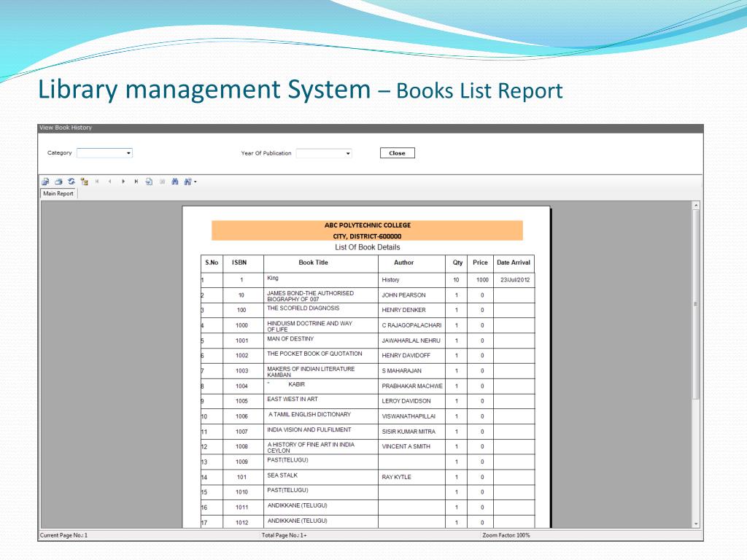This screenshot has height=560, width=747.
Task: Click the 'ABC POLYTECHNIC COLLEGE' header text
Action: [x=368, y=225]
